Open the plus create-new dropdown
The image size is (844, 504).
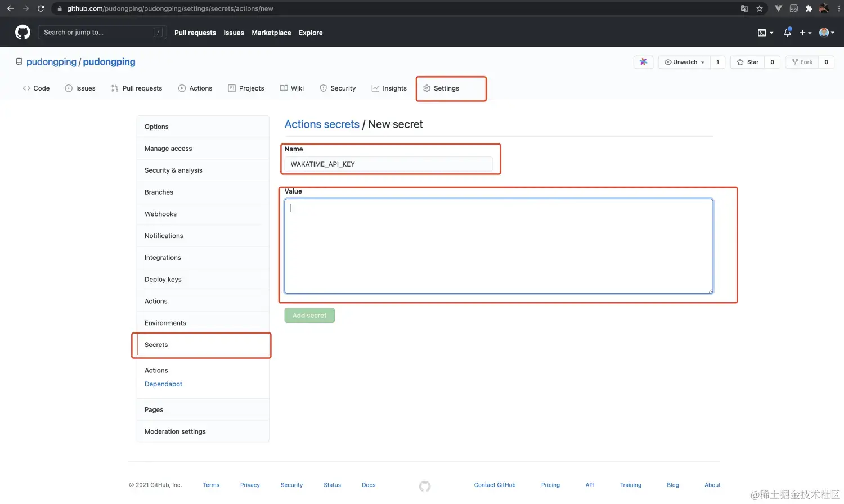click(806, 33)
